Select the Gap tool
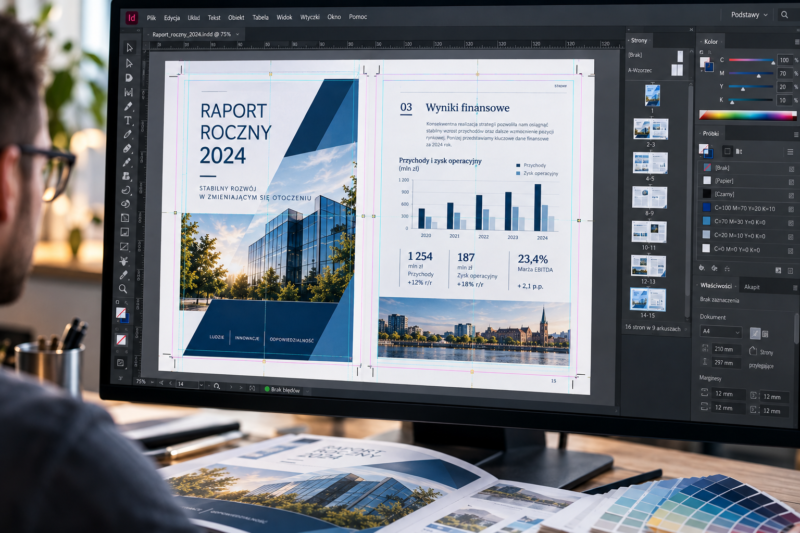Image resolution: width=800 pixels, height=533 pixels. tap(129, 92)
